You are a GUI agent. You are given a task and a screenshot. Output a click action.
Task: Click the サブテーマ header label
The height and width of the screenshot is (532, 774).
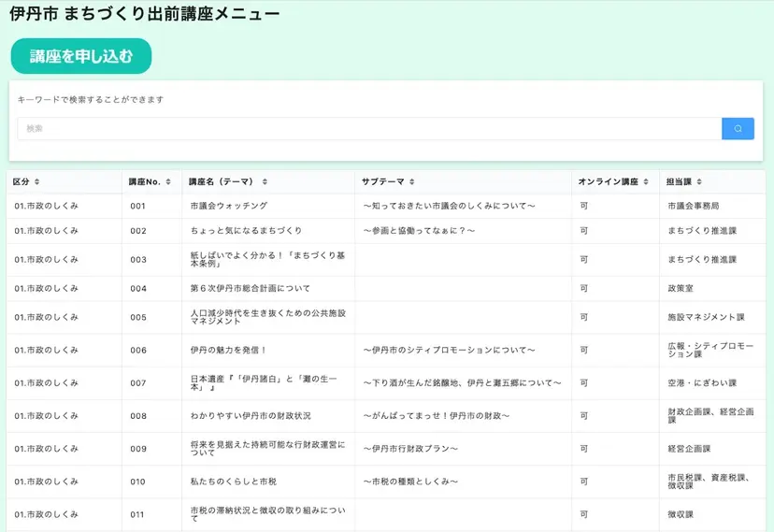382,181
